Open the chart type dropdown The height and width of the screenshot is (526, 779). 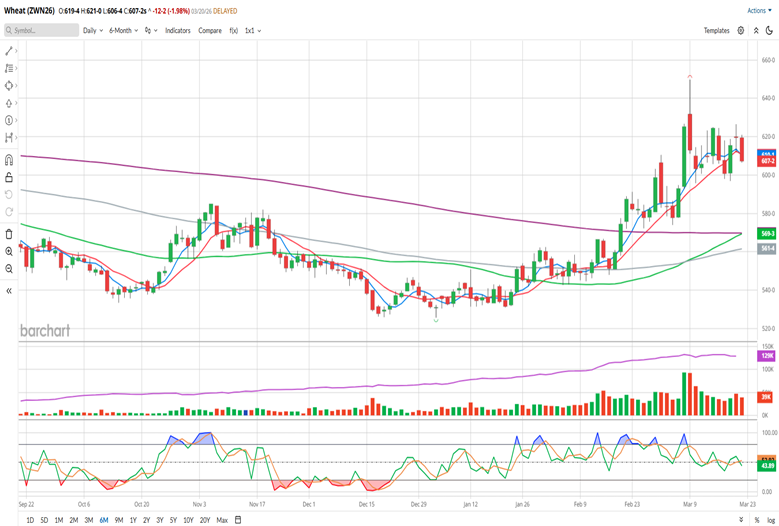coord(151,30)
